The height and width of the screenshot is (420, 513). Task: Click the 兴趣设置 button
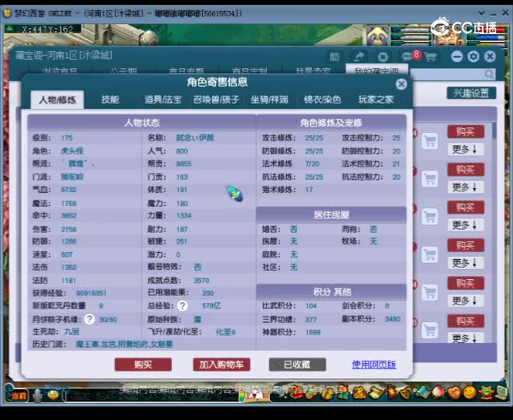[471, 93]
